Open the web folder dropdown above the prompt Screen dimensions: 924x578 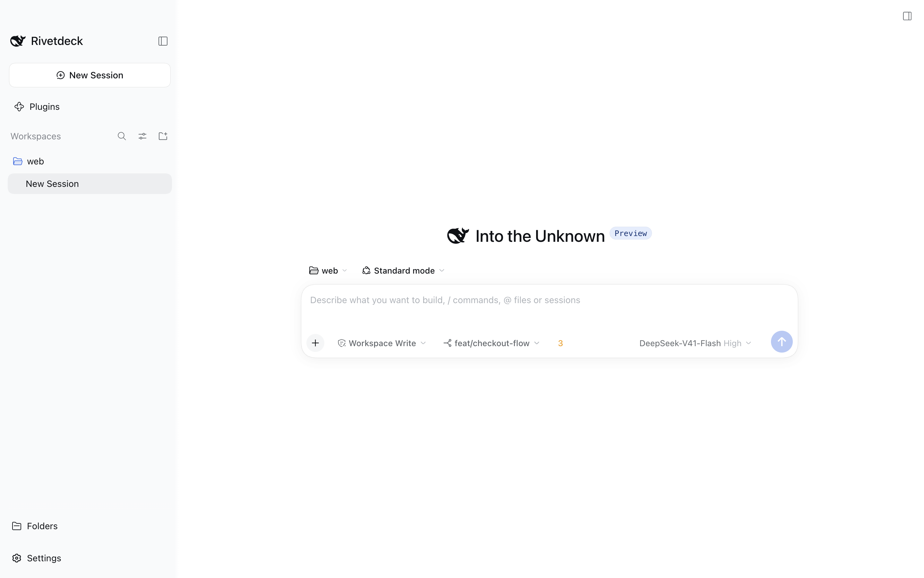tap(328, 271)
